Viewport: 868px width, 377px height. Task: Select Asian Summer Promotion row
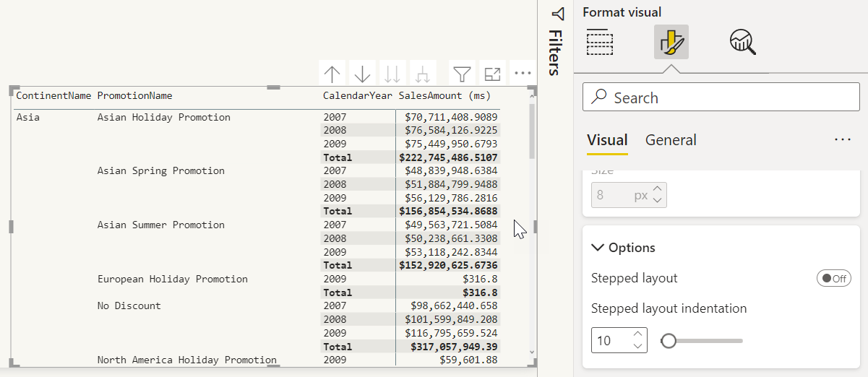(161, 225)
